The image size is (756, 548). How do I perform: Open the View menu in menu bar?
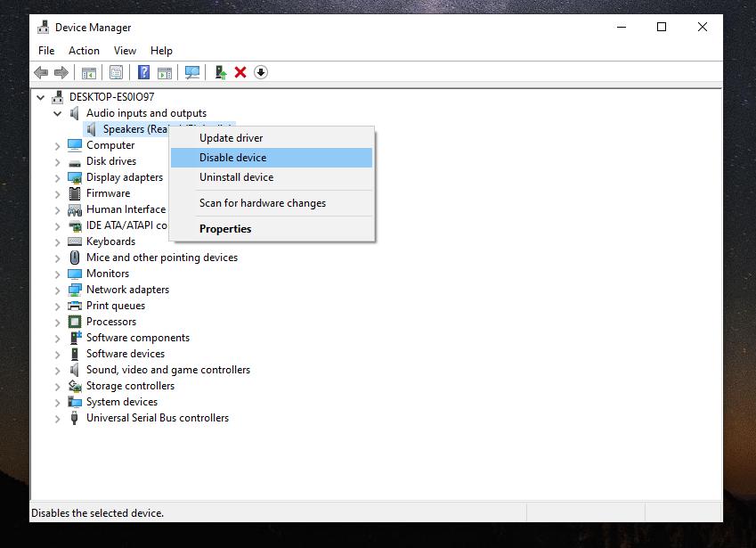tap(125, 51)
